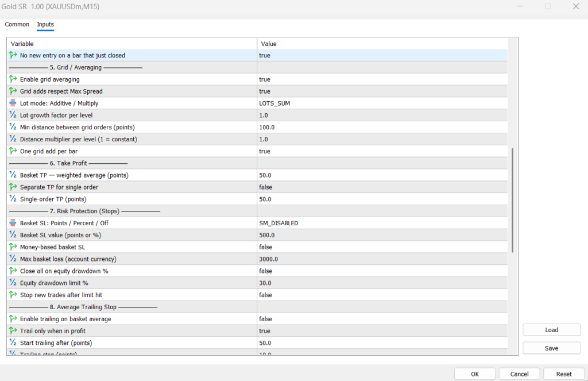Load a saved inputs preset
This screenshot has width=588, height=381.
[552, 330]
